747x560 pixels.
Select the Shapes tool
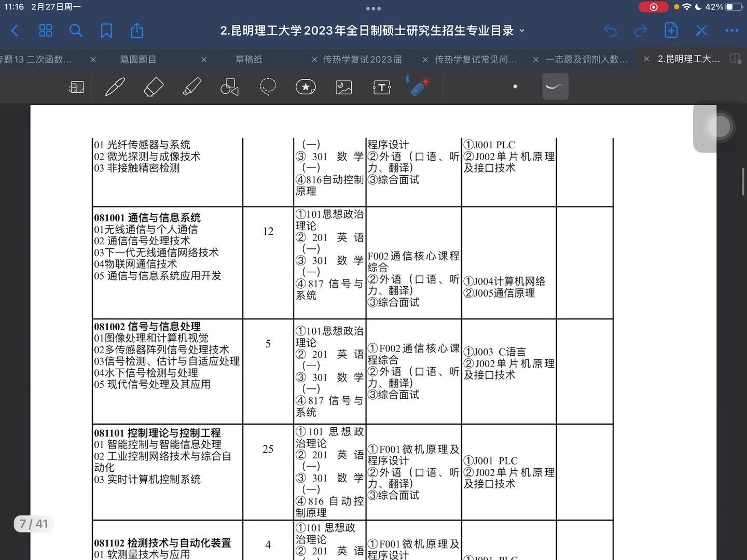tap(229, 87)
